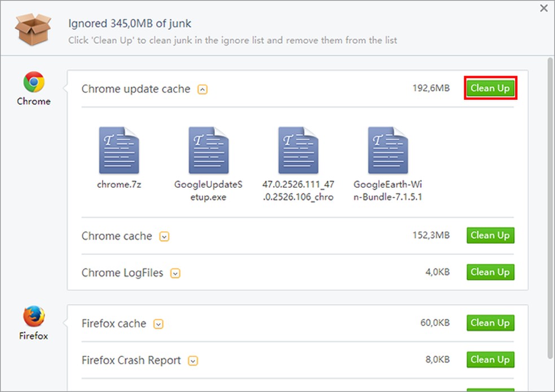This screenshot has height=392, width=555.
Task: Expand the Firefox cache section
Action: pyautogui.click(x=158, y=324)
